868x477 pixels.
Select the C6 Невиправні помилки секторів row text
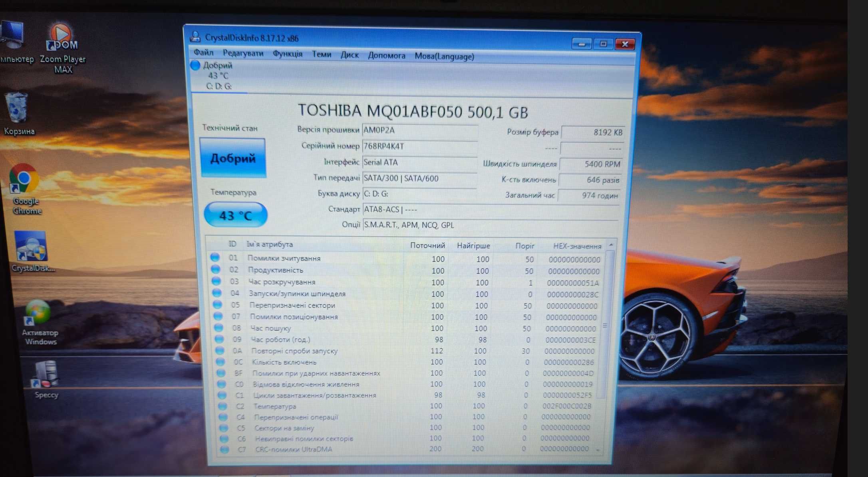pos(304,439)
